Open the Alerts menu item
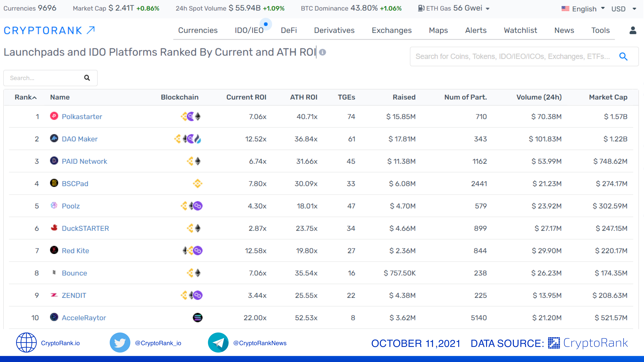Viewport: 644px width, 362px height. tap(476, 30)
